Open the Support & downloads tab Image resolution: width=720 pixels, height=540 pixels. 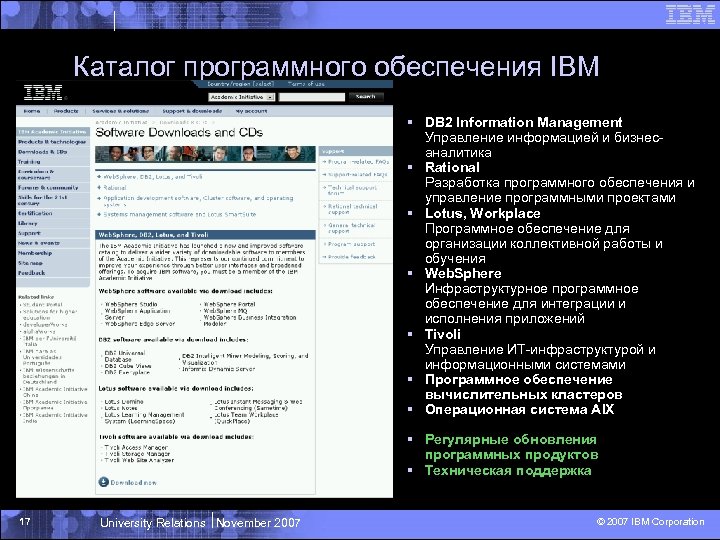192,111
